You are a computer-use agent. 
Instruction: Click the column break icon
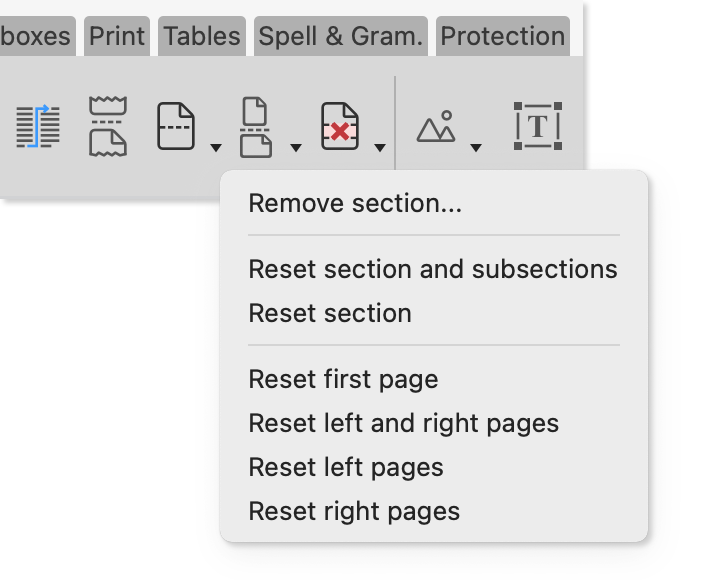point(38,127)
